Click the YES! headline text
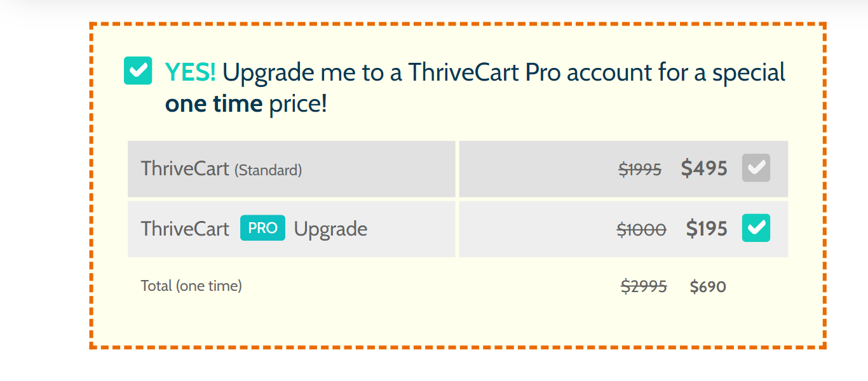Screen dimensions: 868x381 click(x=191, y=72)
